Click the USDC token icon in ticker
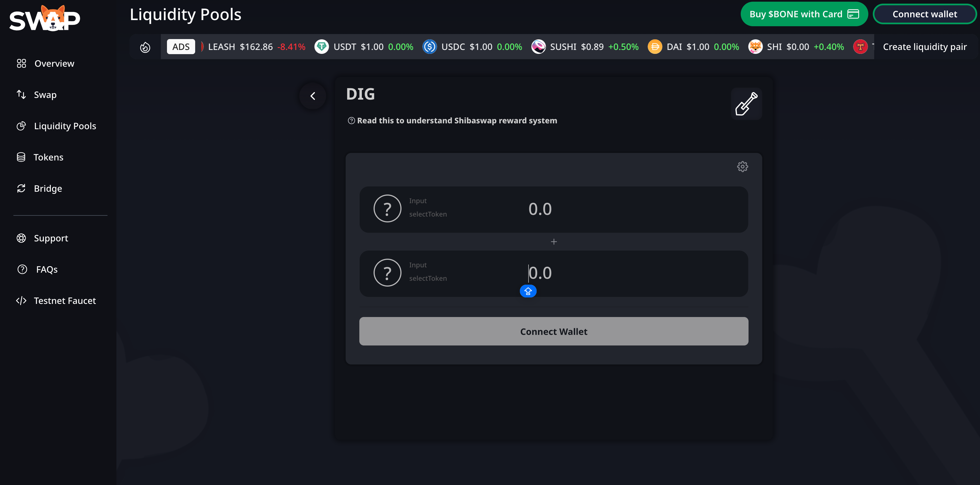Image resolution: width=980 pixels, height=485 pixels. 429,47
